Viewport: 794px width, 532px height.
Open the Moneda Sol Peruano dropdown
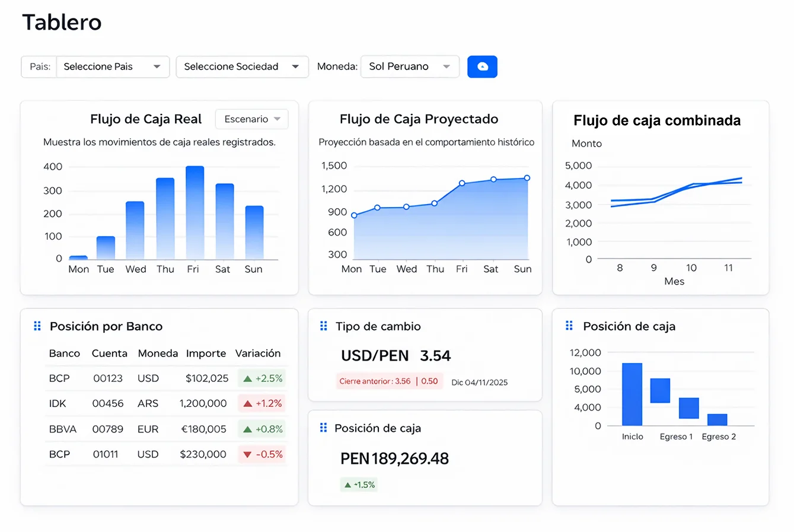409,66
